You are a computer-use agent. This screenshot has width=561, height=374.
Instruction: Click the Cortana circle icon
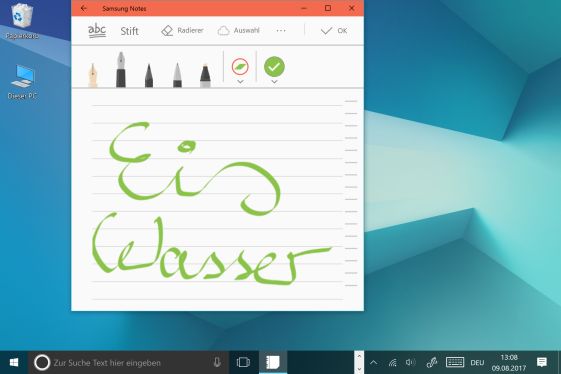click(x=42, y=363)
